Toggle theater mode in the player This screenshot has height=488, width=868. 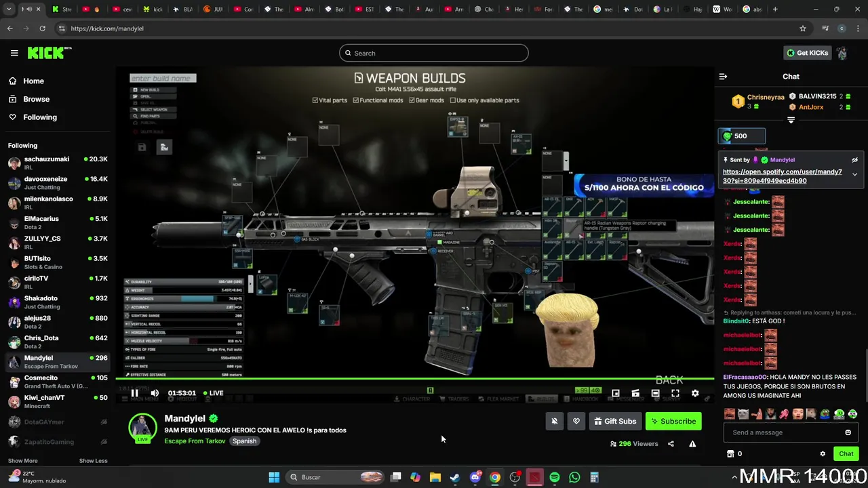[x=655, y=393]
